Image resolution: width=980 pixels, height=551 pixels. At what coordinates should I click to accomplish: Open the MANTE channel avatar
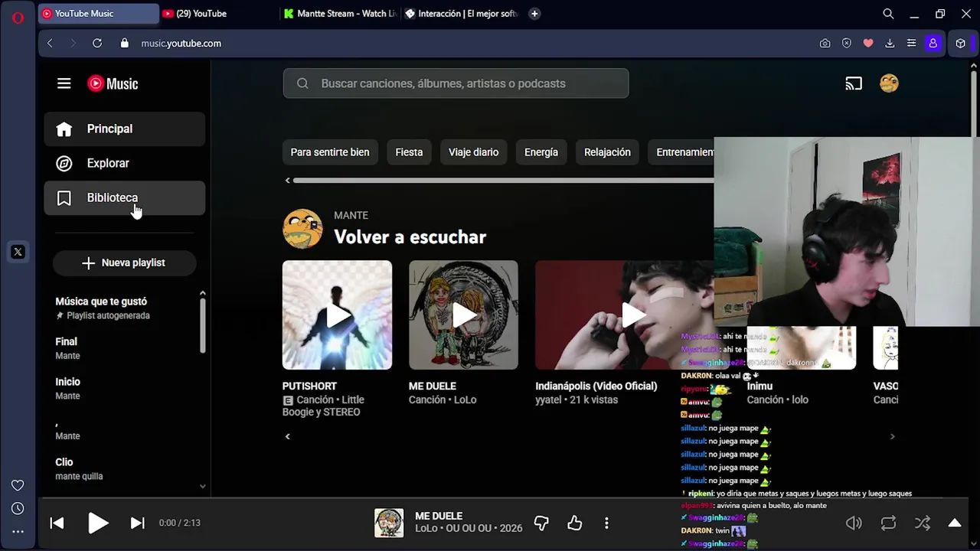coord(302,229)
